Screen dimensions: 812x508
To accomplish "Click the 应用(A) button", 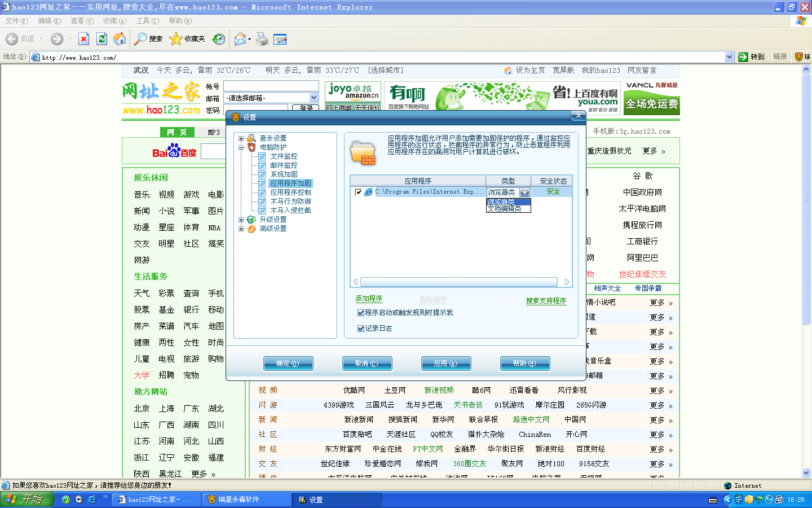I will 446,364.
